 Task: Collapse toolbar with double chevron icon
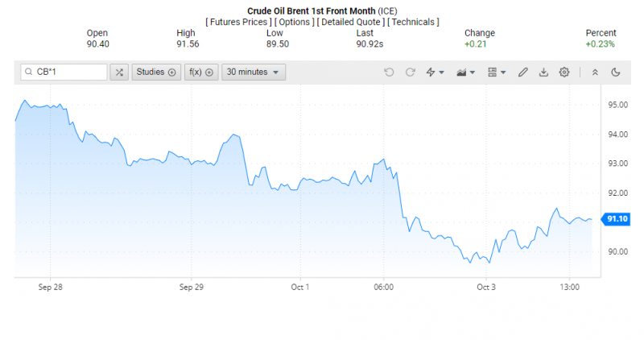[595, 73]
